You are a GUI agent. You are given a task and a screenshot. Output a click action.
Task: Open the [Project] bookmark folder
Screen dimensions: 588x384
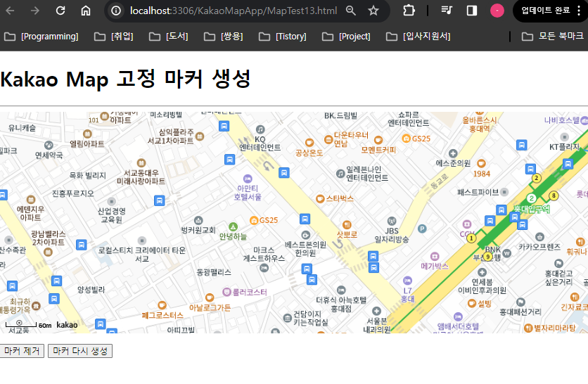tap(346, 37)
